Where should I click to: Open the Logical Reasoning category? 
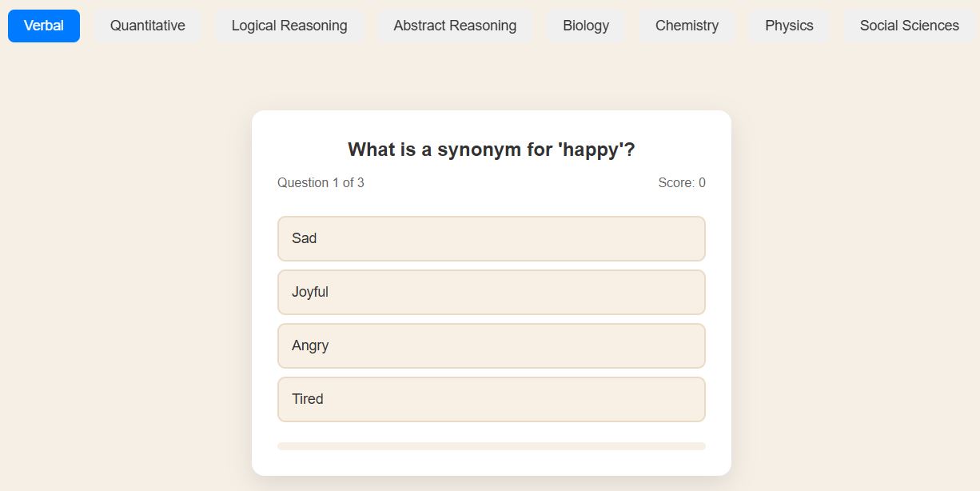289,26
